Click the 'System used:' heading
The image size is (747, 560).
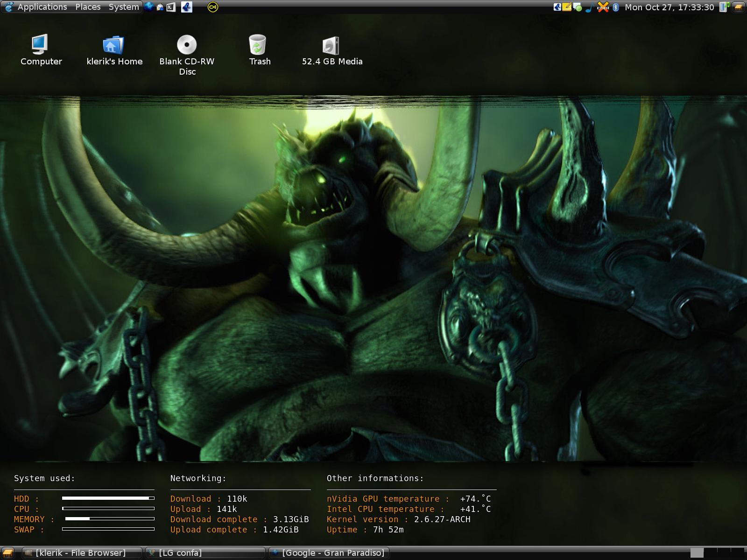pos(44,478)
